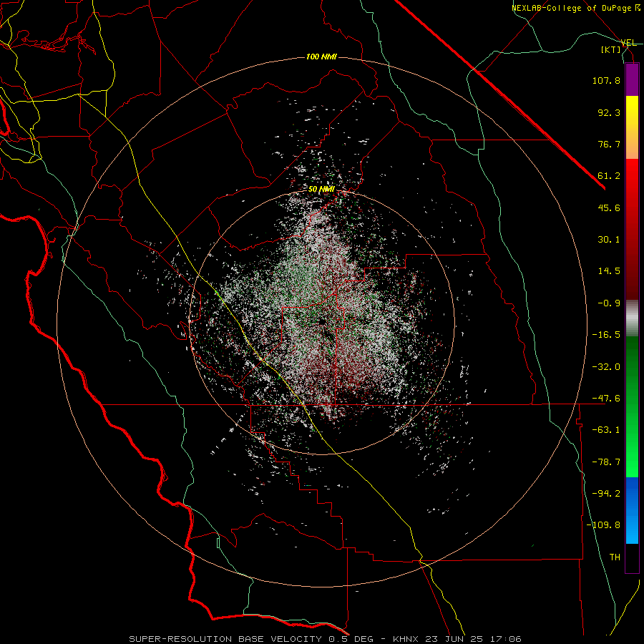Select the 107.8 velocity scale value

(606, 80)
